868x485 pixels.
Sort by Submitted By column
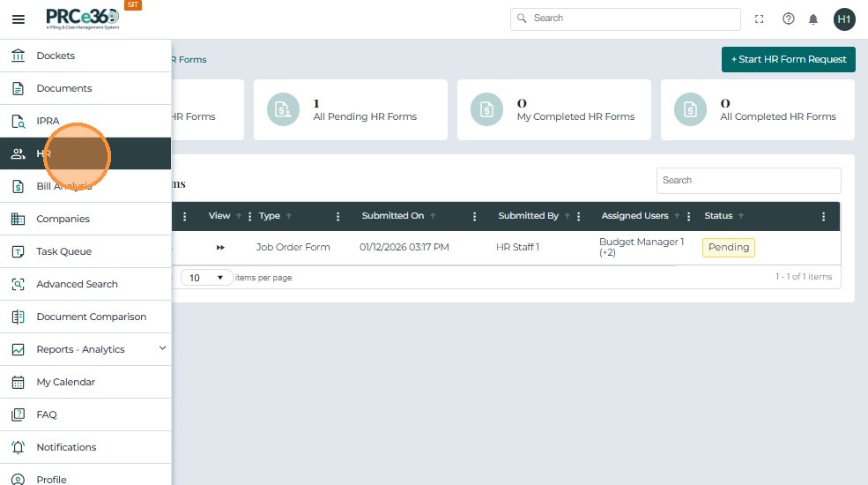click(528, 216)
